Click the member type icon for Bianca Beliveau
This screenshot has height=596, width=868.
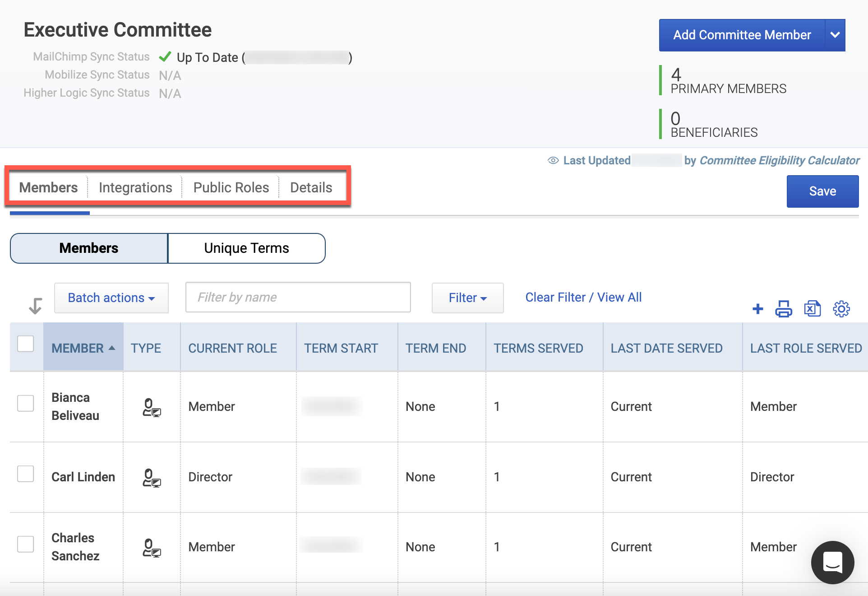[x=152, y=407]
